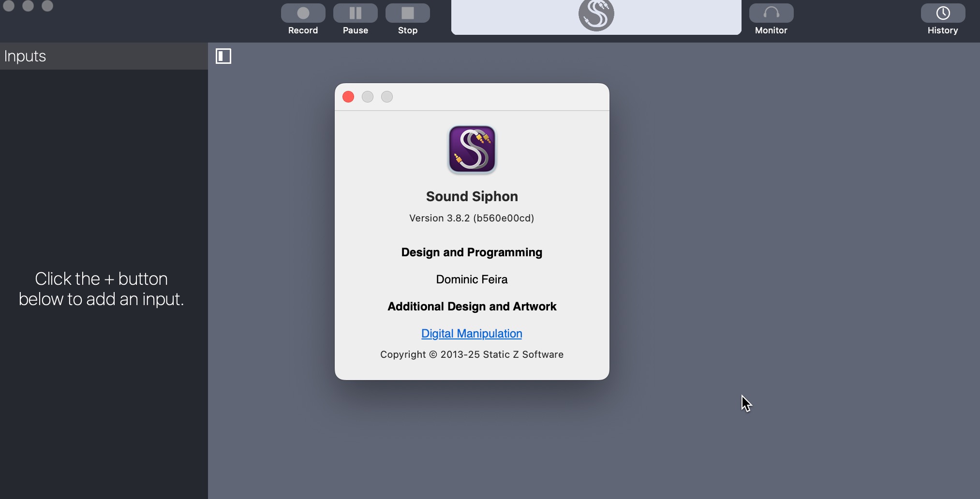The image size is (980, 499).
Task: Pause the recording
Action: [355, 14]
